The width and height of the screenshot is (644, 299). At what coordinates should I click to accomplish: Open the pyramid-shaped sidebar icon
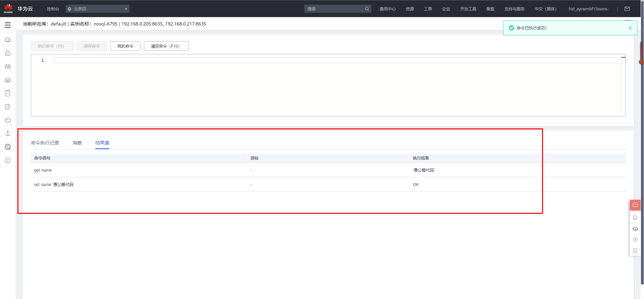pyautogui.click(x=8, y=133)
